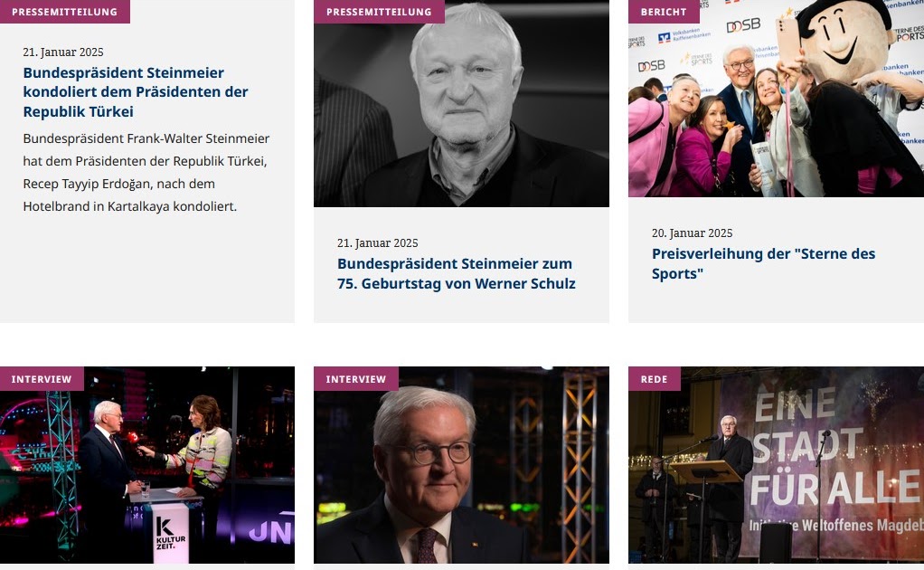Click the Pressemitteilung tag on the Türkei card
The width and height of the screenshot is (924, 570).
point(65,12)
